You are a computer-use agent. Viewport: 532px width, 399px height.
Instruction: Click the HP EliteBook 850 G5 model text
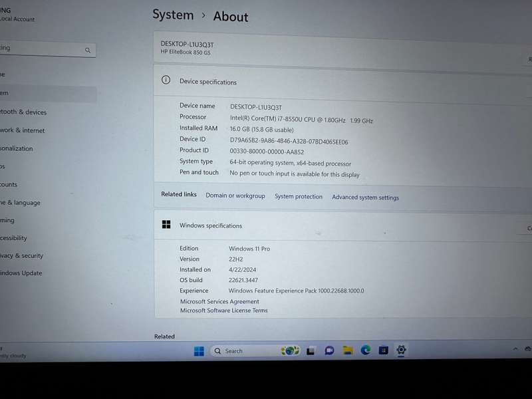point(186,53)
